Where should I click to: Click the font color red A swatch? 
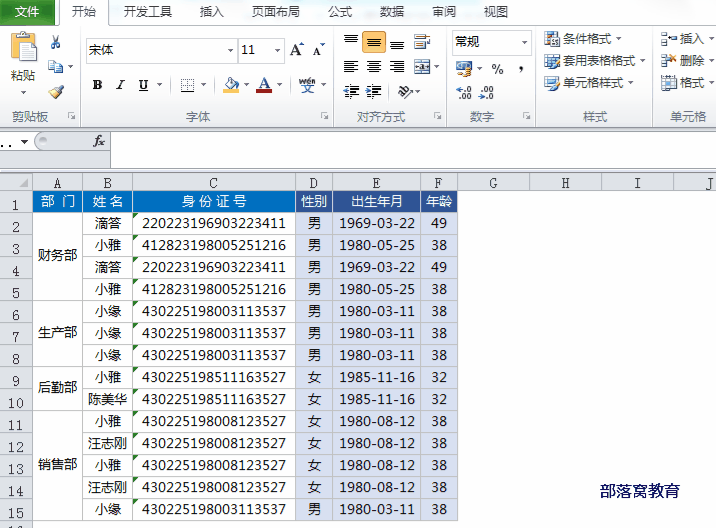pos(264,85)
